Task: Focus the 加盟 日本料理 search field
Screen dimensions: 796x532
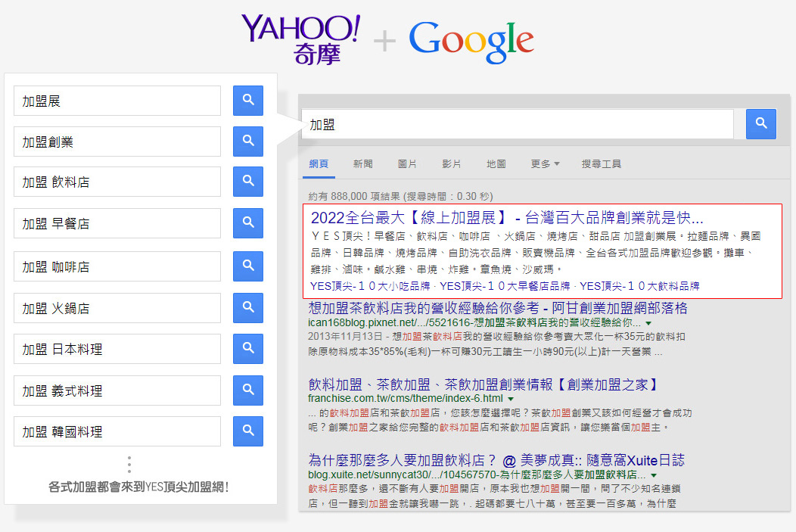Action: coord(117,349)
